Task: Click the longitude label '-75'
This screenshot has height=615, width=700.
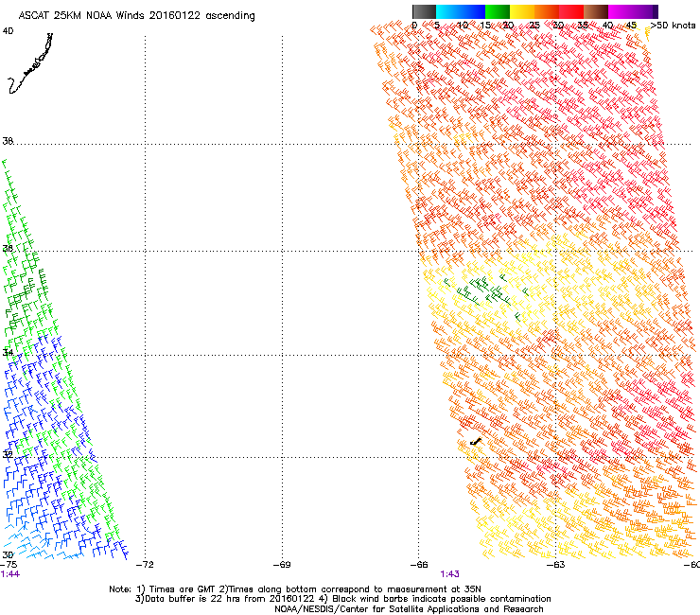Action: [9, 565]
